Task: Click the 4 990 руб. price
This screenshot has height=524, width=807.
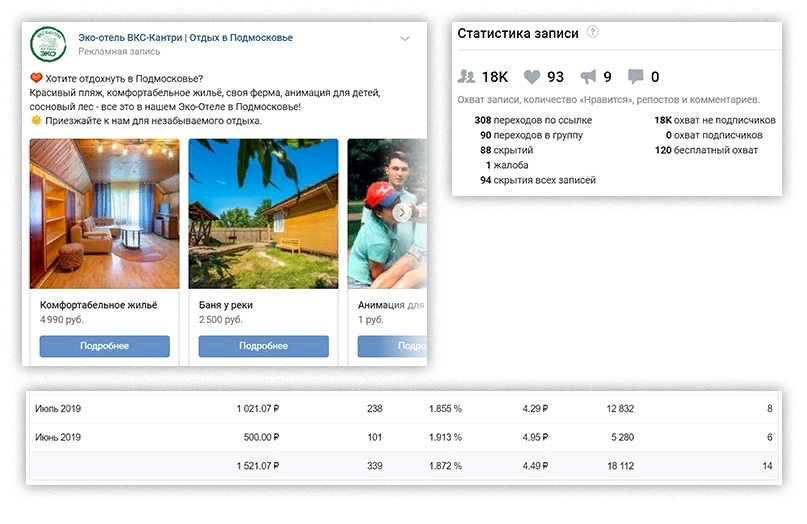Action: [x=62, y=320]
